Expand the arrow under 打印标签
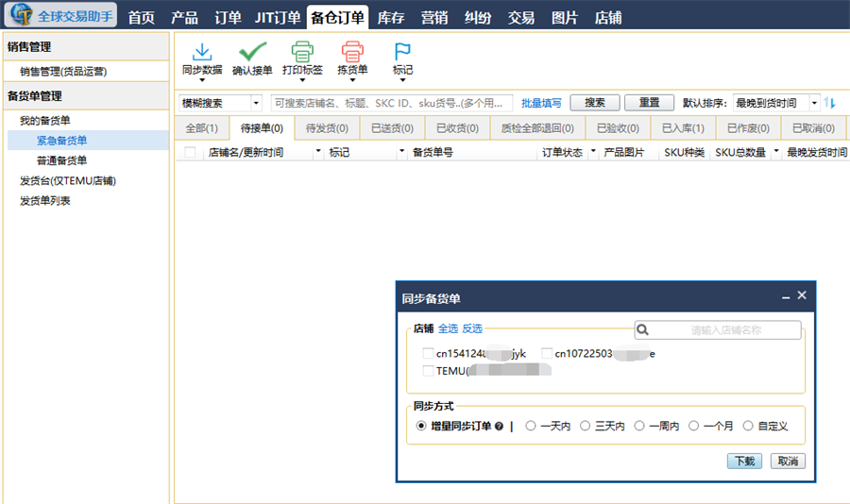The image size is (850, 504). [x=302, y=80]
